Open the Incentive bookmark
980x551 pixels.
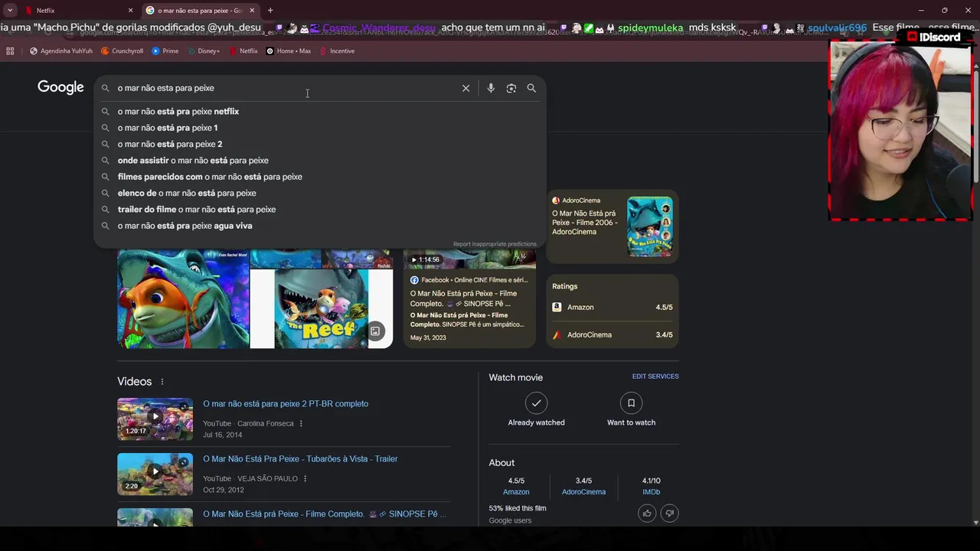pos(337,51)
